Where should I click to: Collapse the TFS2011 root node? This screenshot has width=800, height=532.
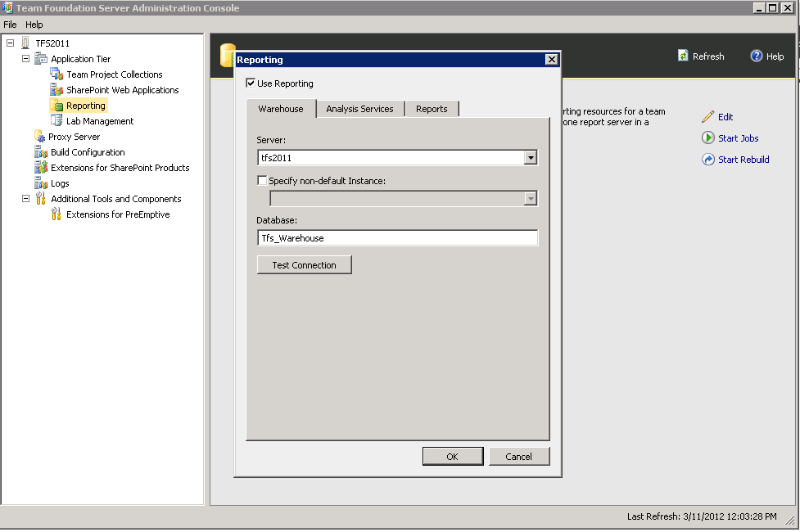pos(10,43)
